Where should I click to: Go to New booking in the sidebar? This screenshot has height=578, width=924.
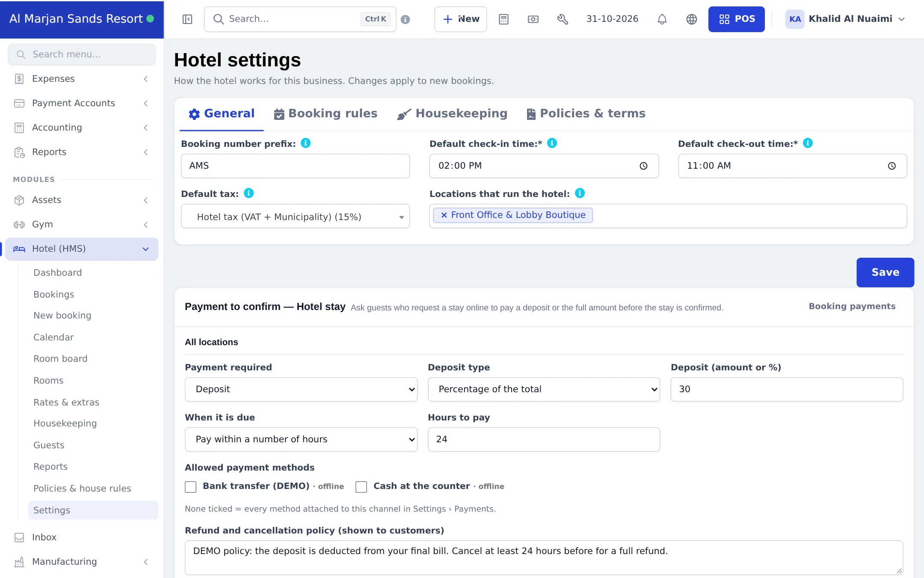pyautogui.click(x=62, y=316)
